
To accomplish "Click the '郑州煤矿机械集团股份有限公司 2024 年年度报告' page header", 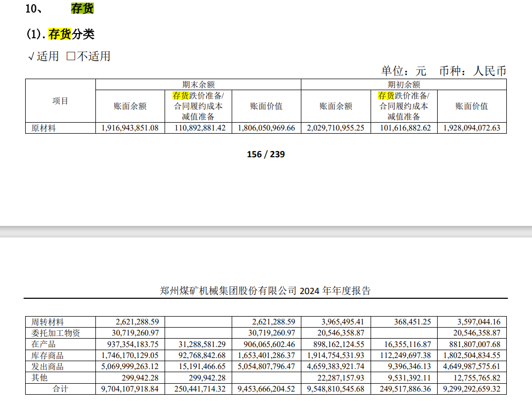I will 265,291.
